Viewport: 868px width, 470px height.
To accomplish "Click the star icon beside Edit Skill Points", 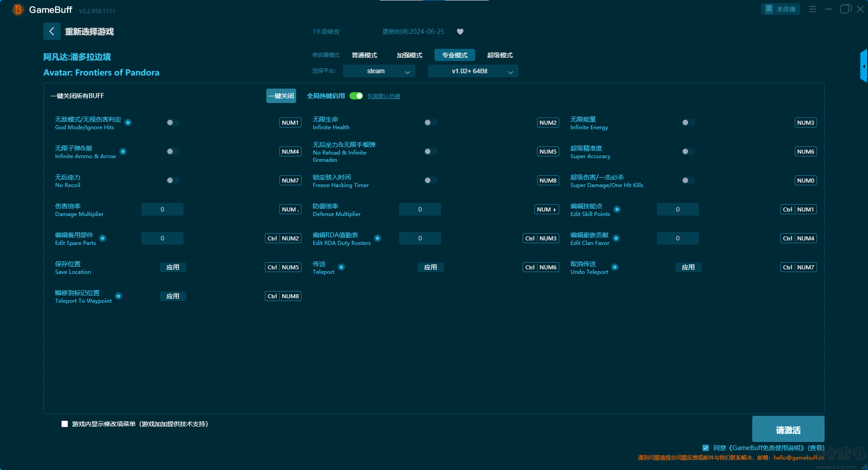I will [617, 209].
